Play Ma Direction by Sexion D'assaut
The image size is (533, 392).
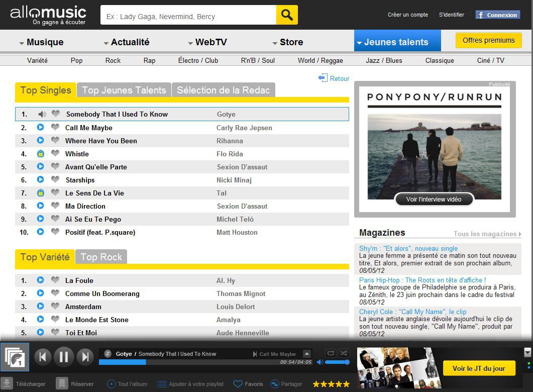coord(41,206)
